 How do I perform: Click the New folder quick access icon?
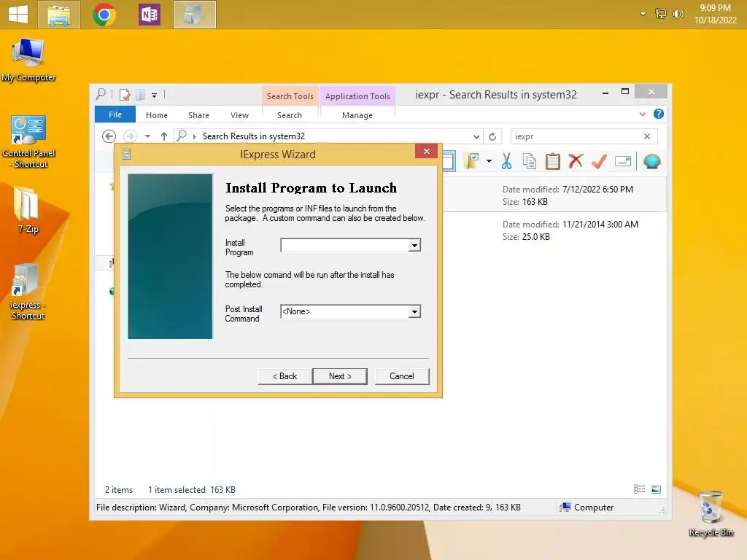(140, 95)
